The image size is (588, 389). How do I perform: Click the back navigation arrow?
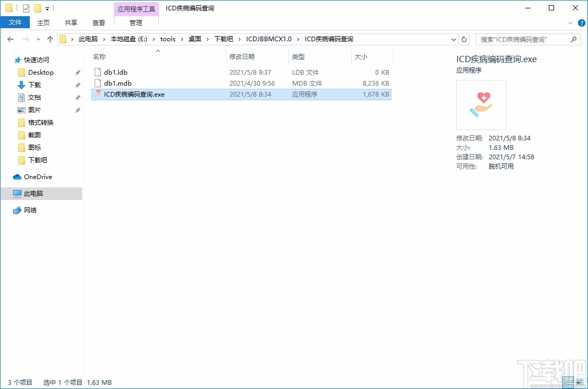click(x=10, y=39)
